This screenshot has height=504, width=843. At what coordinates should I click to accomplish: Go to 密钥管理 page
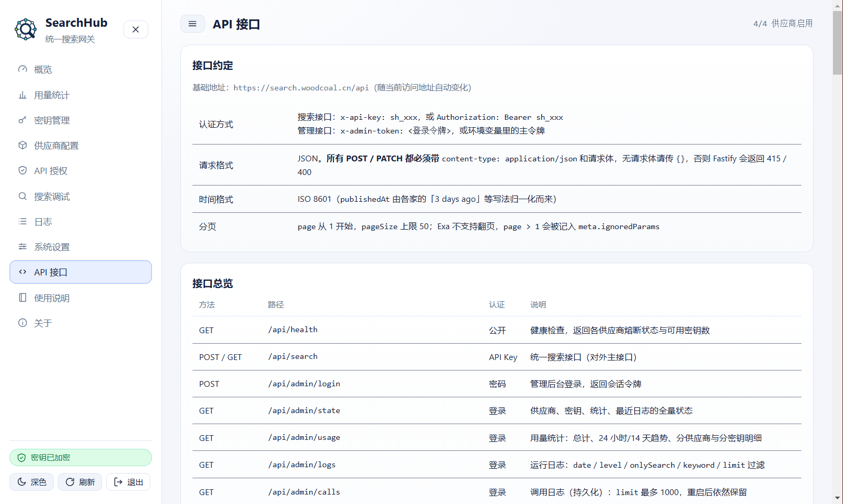coord(80,120)
